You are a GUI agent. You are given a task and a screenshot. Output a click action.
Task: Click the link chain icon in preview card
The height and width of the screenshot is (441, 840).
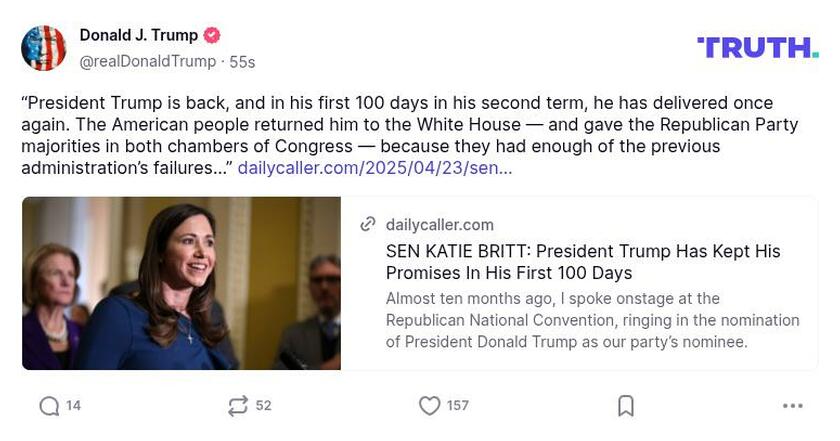(x=368, y=224)
